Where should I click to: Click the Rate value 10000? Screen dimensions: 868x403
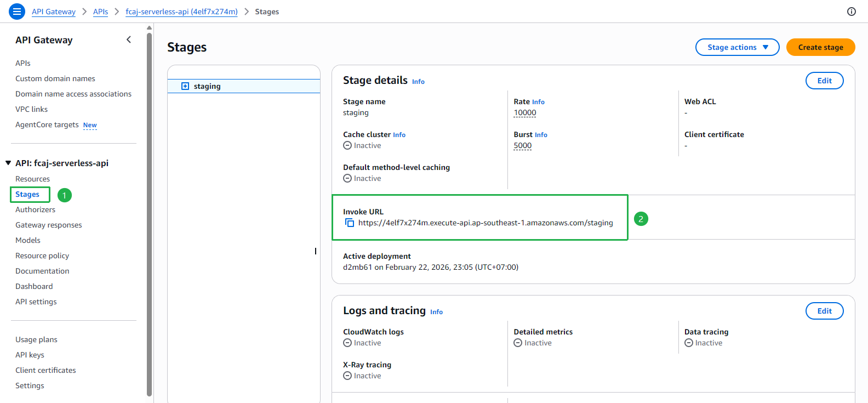pos(525,113)
